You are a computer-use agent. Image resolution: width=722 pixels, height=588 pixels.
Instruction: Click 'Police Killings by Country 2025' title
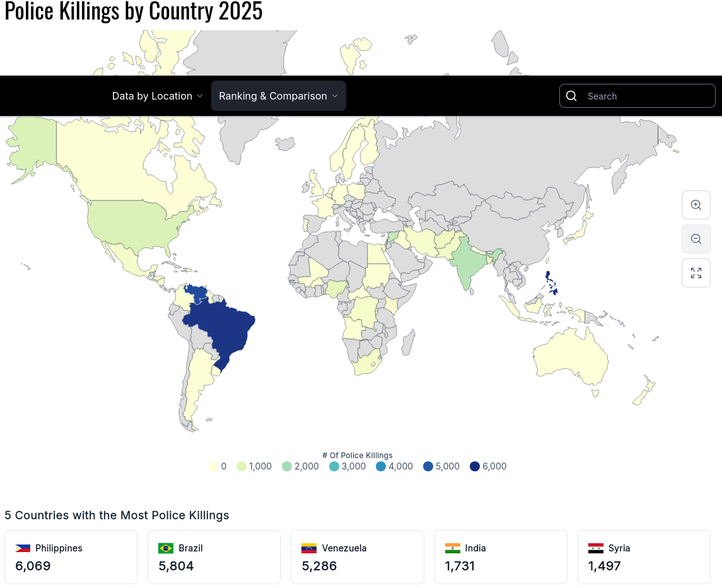pyautogui.click(x=134, y=11)
